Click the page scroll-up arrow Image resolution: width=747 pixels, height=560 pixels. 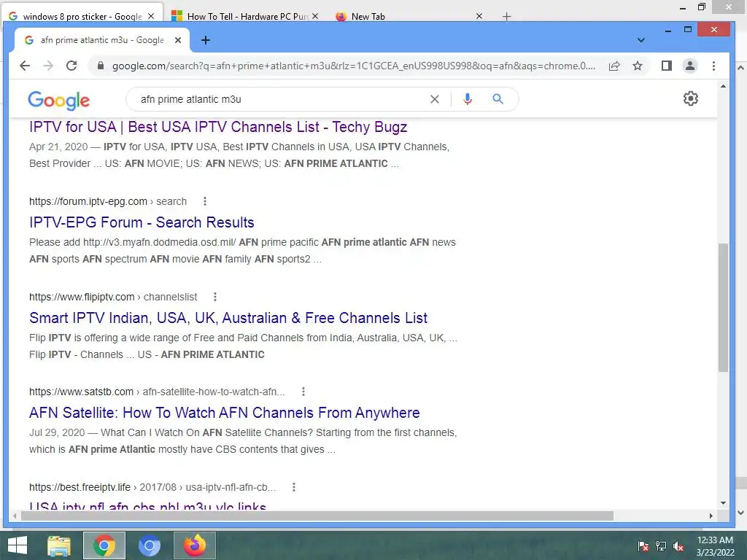[723, 86]
